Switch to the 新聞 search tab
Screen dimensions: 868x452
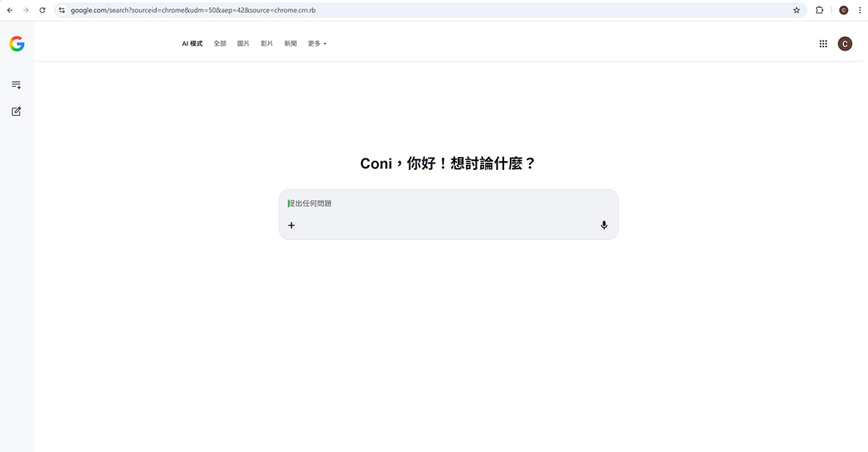coord(290,43)
